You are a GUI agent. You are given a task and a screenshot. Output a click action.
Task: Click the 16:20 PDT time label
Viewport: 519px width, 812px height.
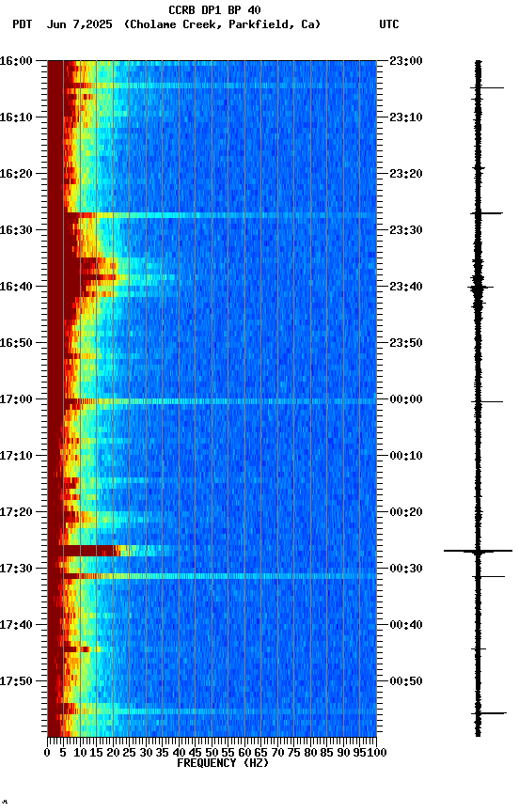[16, 174]
